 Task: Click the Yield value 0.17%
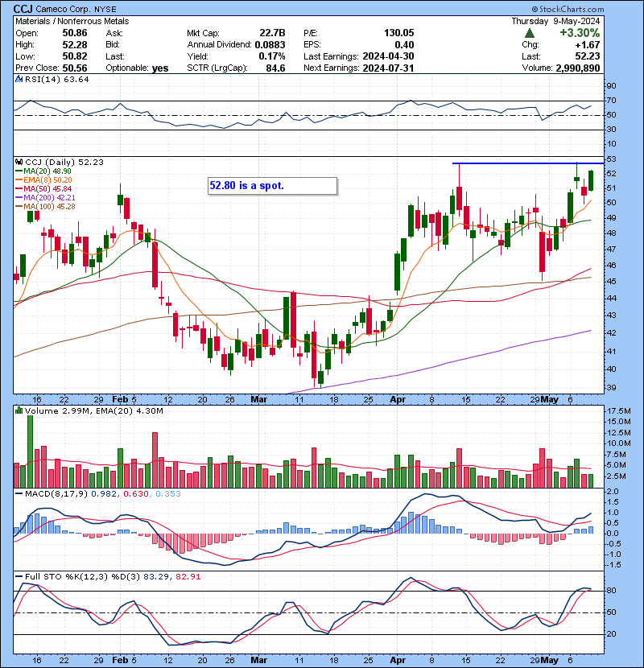[272, 56]
